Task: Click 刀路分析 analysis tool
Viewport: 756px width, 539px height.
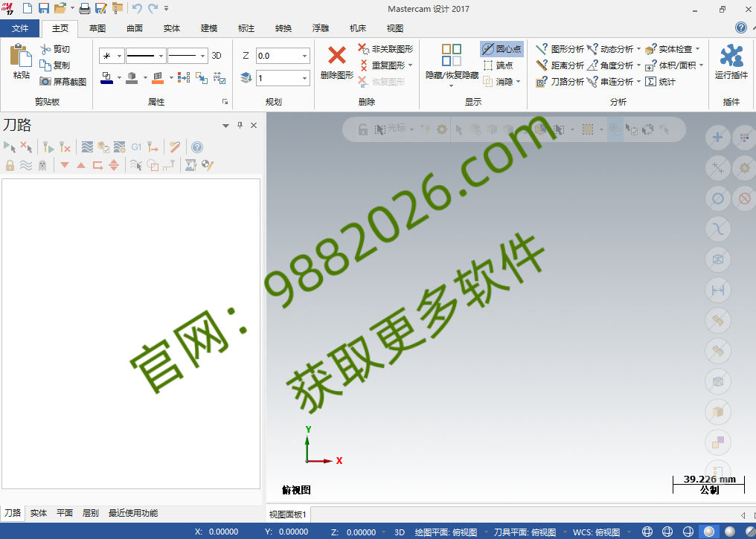Action: pos(560,81)
